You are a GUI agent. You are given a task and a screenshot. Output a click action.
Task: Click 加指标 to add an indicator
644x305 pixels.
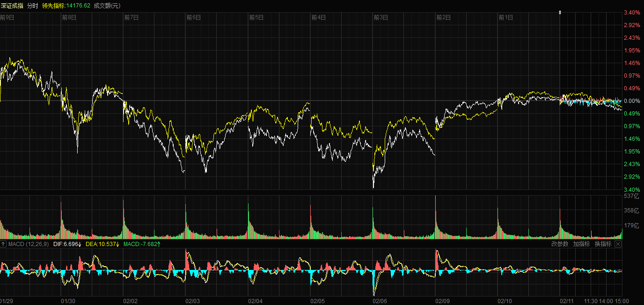pyautogui.click(x=581, y=244)
